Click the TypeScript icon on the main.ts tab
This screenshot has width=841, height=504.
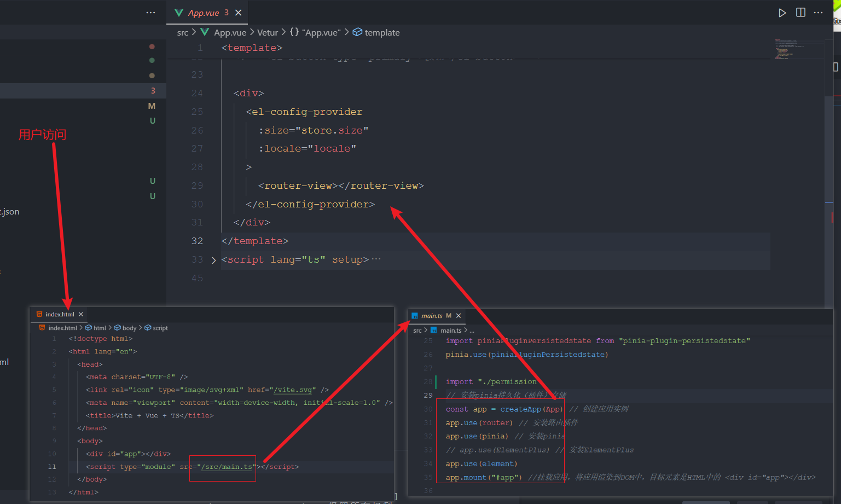coord(415,316)
